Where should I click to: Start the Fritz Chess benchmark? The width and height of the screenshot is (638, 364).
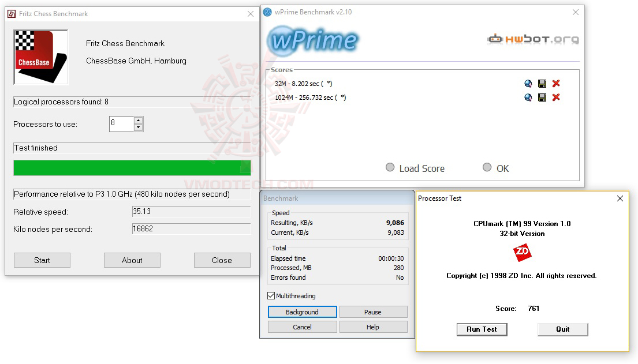pos(42,260)
